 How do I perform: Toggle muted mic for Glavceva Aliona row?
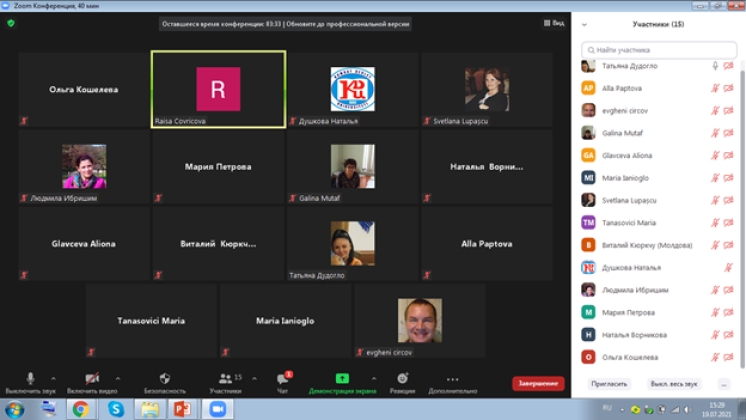(715, 156)
